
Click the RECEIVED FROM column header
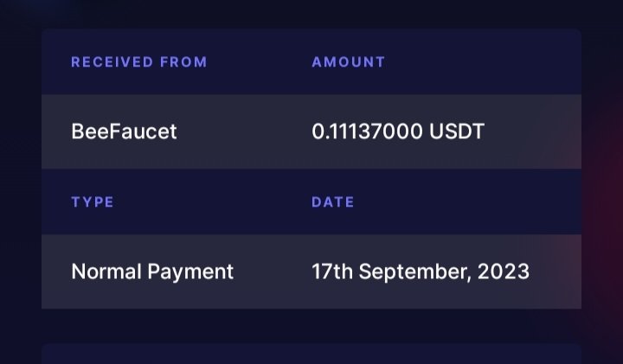tap(139, 62)
